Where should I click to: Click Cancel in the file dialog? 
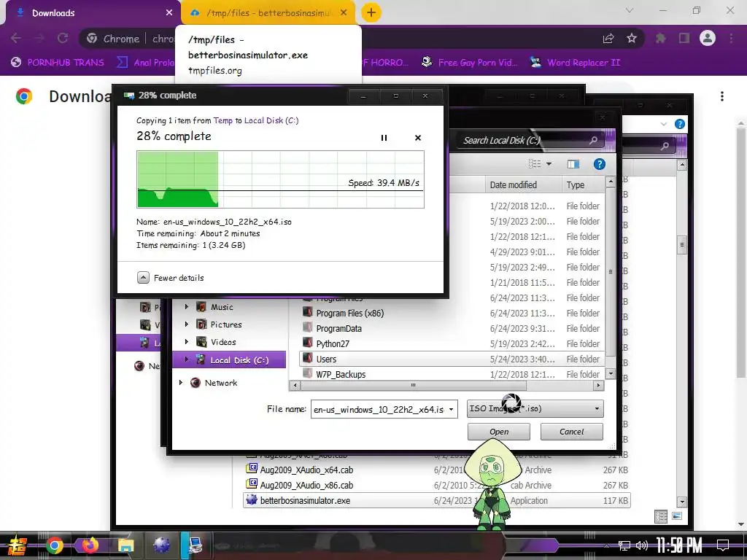(x=572, y=432)
